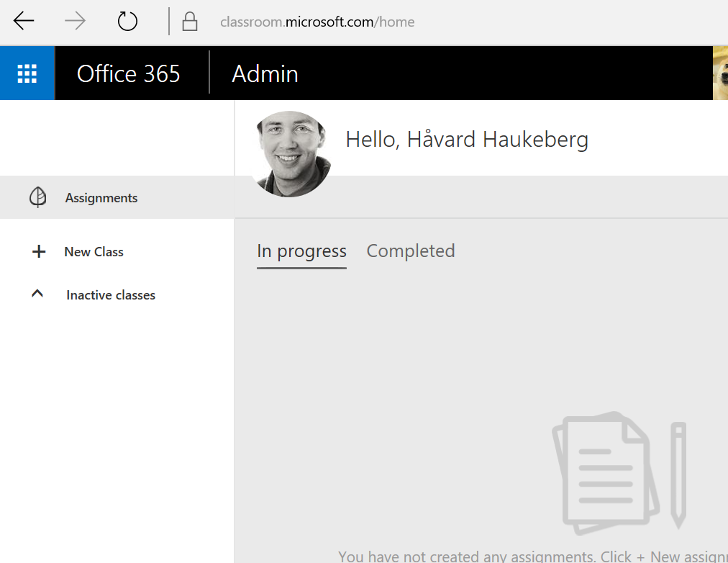The width and height of the screenshot is (728, 563).
Task: Click the padlock site security icon
Action: (x=190, y=22)
